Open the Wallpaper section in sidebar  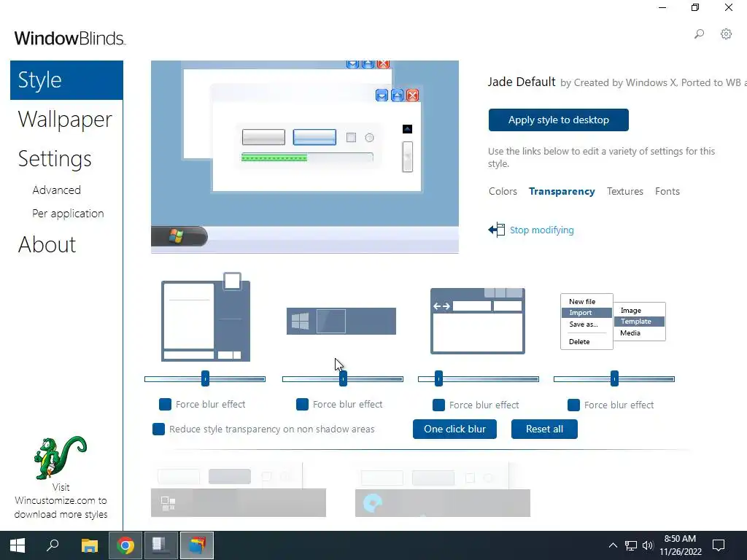tap(65, 119)
